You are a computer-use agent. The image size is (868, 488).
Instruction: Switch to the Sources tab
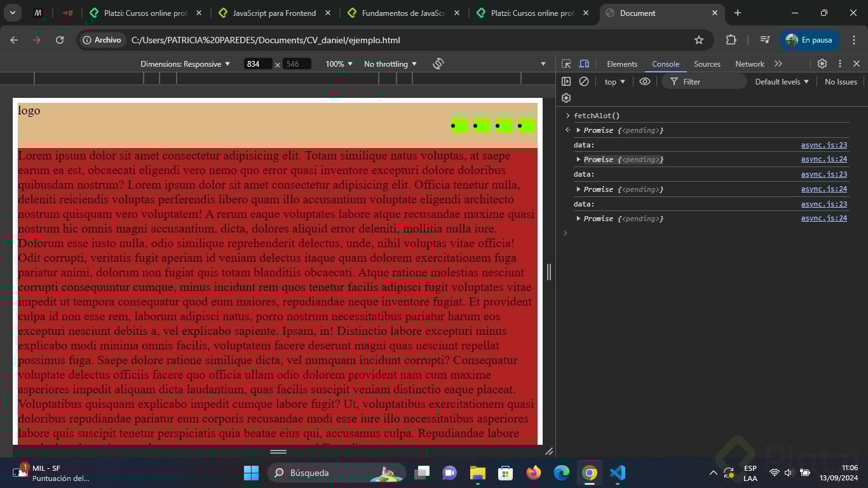707,64
